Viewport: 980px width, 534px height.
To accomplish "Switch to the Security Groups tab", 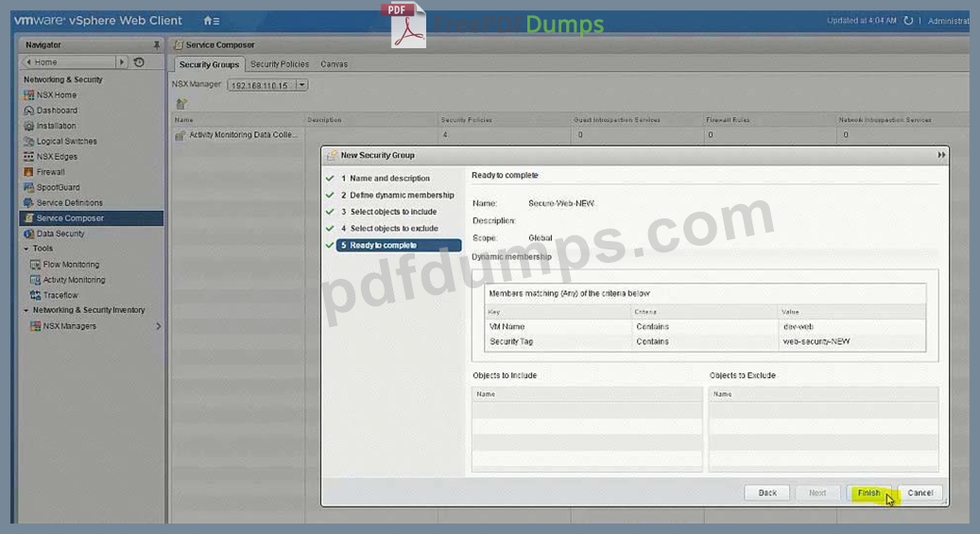I will (x=209, y=64).
